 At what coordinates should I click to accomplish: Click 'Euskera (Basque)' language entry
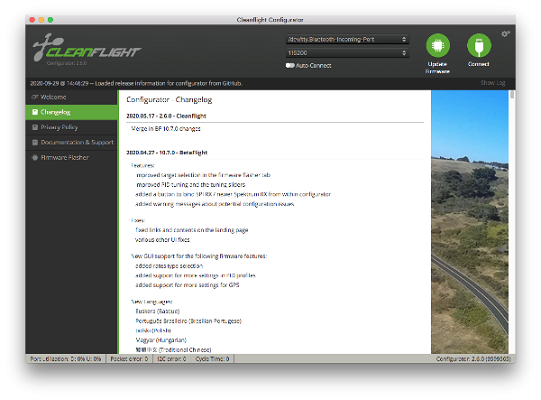point(158,311)
